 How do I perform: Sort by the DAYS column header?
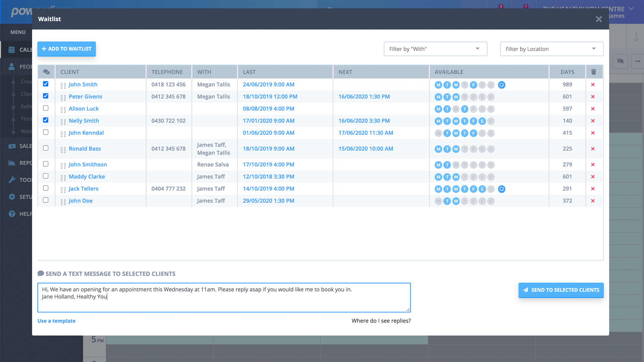(567, 72)
